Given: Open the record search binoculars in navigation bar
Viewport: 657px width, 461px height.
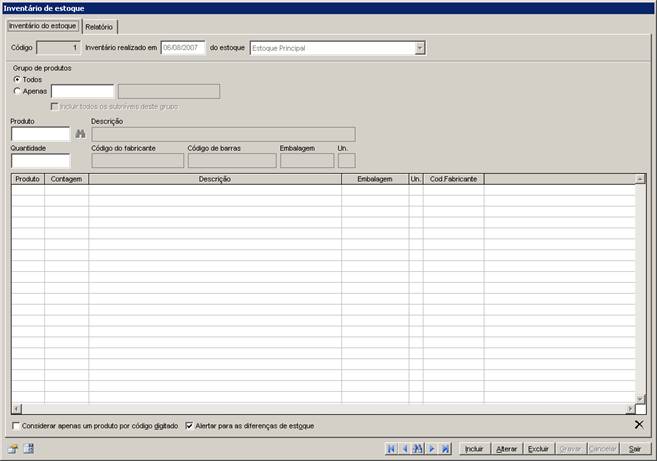Looking at the screenshot, I should 418,449.
